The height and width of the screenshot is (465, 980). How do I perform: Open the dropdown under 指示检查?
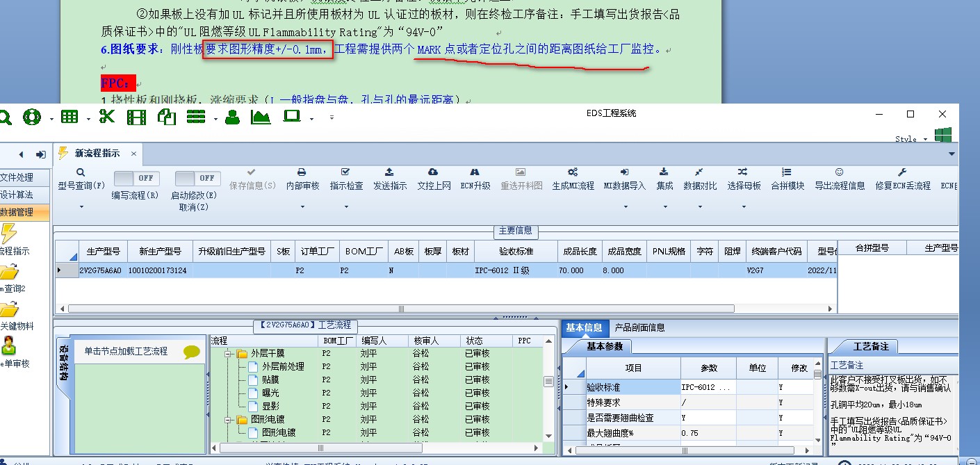[346, 206]
